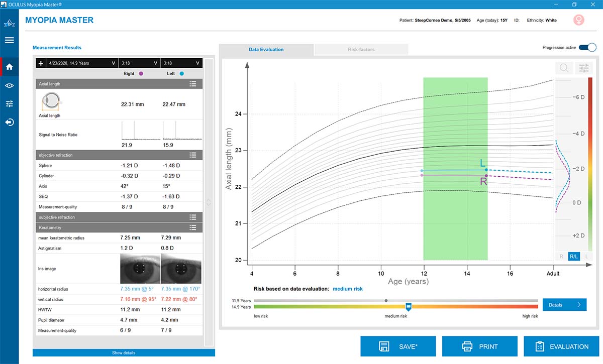
Task: Click left SEQ value -1.63 D
Action: [x=171, y=197]
